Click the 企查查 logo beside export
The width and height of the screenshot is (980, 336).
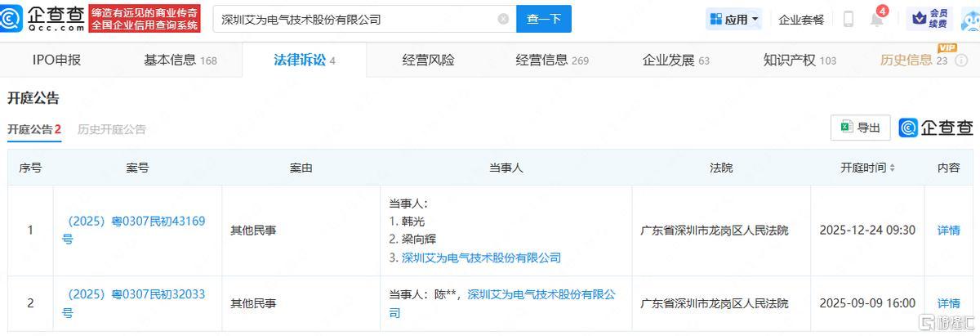[936, 128]
